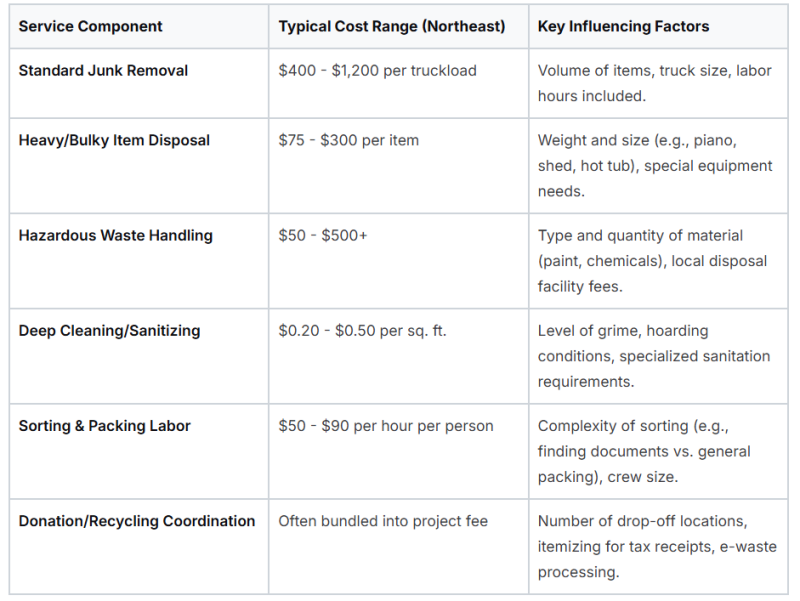800x601 pixels.
Task: Select the Donation/Recycling Coordination label
Action: 137,521
